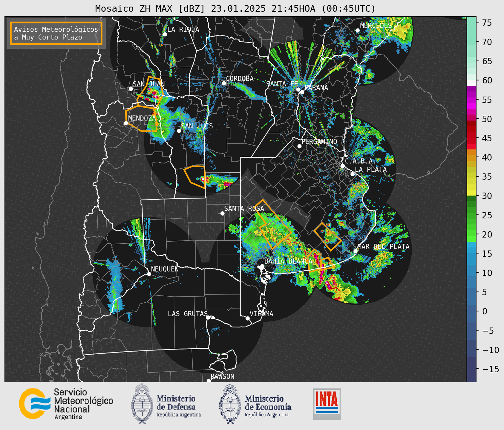Click the Servicio Meteorológico Nacional logo
Image resolution: width=504 pixels, height=430 pixels.
click(x=66, y=404)
